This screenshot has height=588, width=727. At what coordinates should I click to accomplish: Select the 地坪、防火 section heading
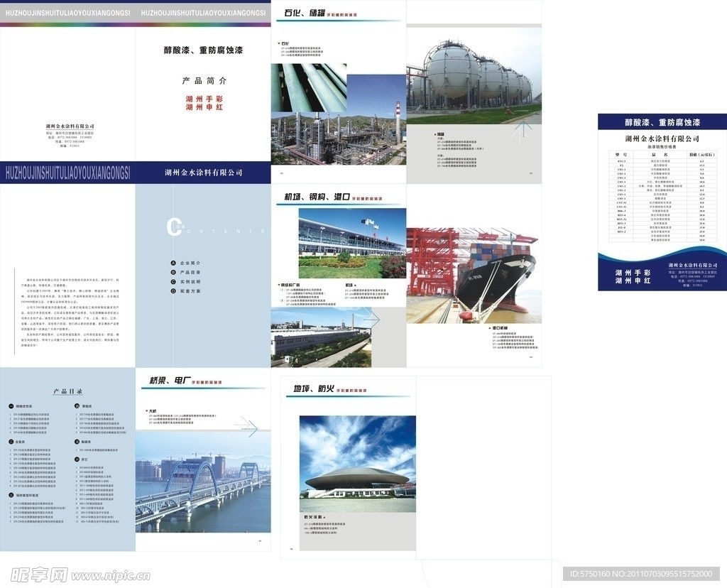click(314, 388)
